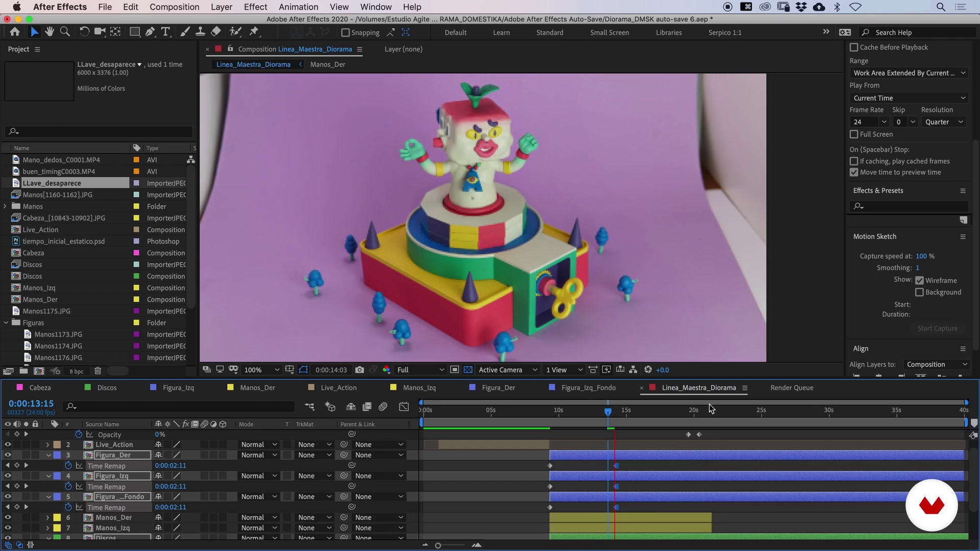This screenshot has height=551, width=980.
Task: Switch to the Libraries workspace
Action: pyautogui.click(x=669, y=33)
